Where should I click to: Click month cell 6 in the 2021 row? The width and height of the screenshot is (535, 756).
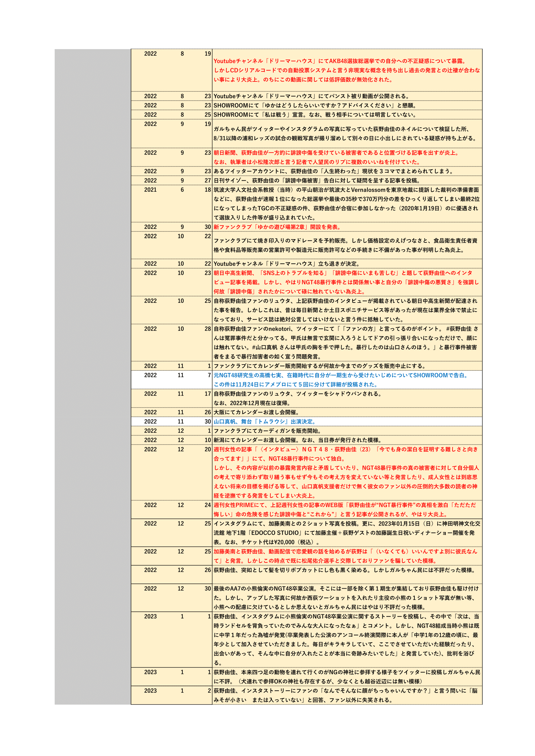point(182,190)
